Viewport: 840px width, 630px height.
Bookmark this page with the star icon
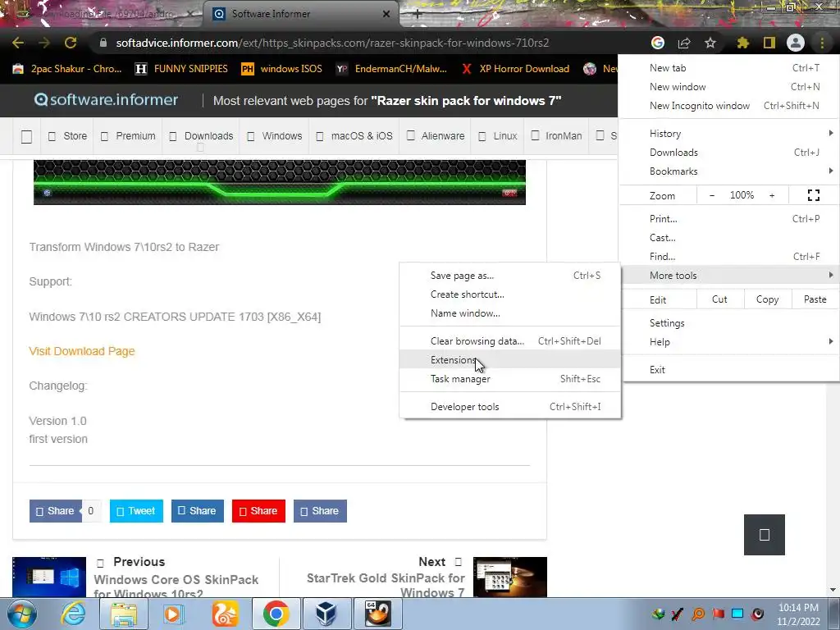click(710, 43)
